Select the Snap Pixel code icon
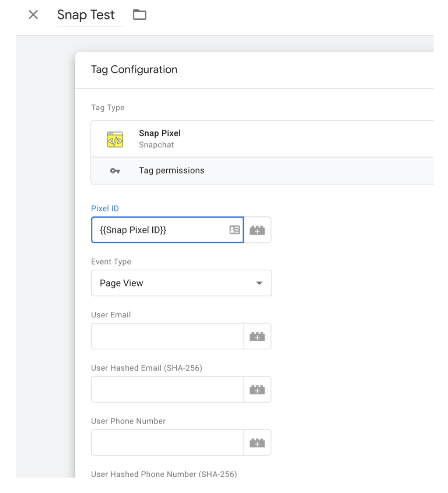The width and height of the screenshot is (448, 493). click(115, 139)
